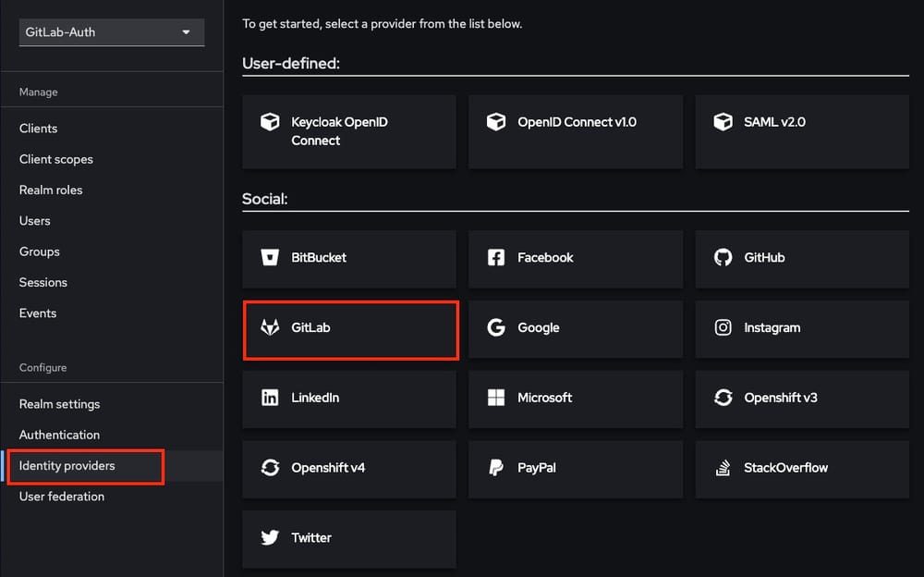Select the Facebook icon

pos(496,257)
